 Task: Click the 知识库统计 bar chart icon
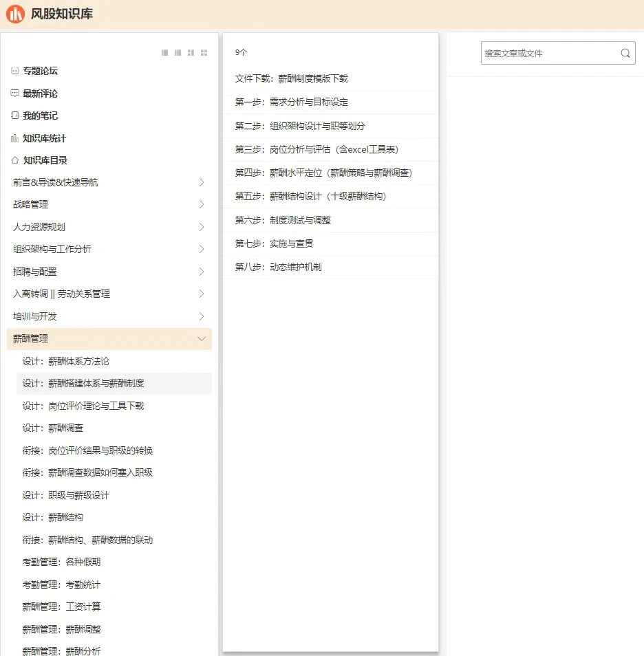[15, 138]
